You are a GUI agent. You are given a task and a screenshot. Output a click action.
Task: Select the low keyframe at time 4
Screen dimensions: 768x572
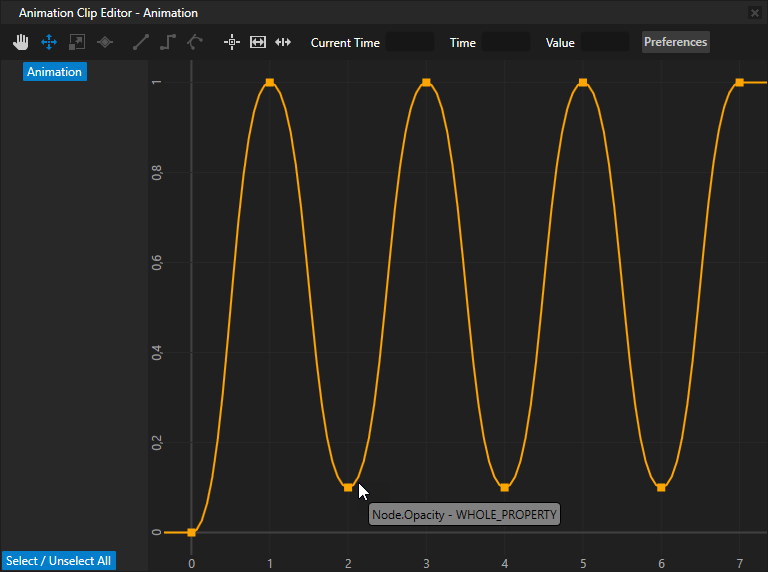[505, 488]
